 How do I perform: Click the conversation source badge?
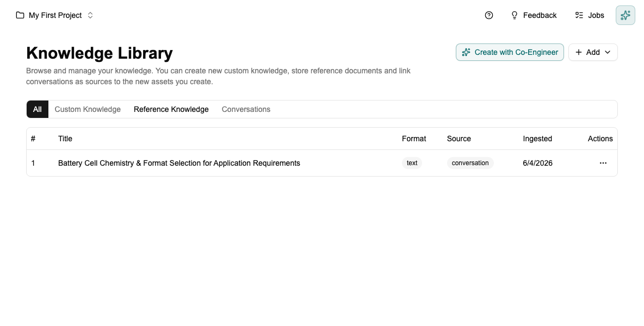pos(470,163)
